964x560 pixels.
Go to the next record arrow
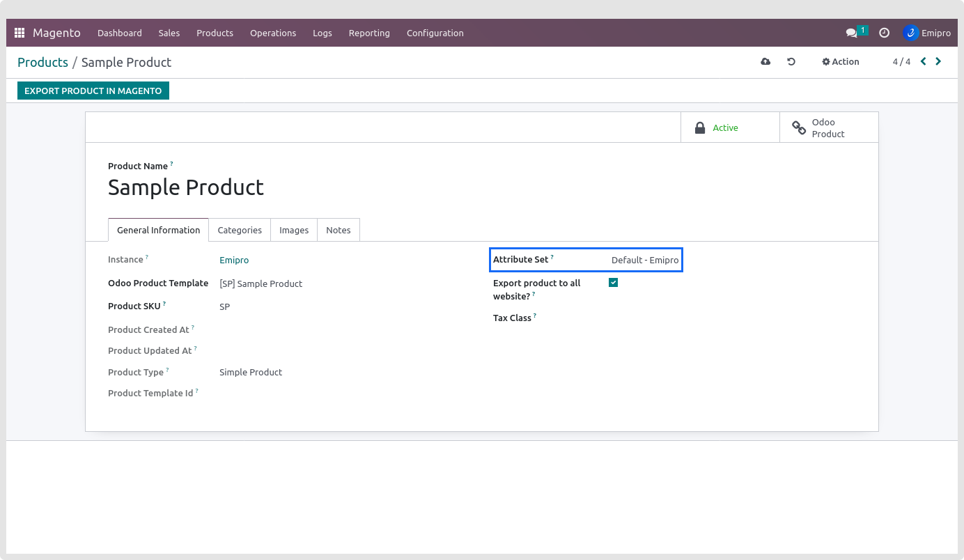[938, 61]
